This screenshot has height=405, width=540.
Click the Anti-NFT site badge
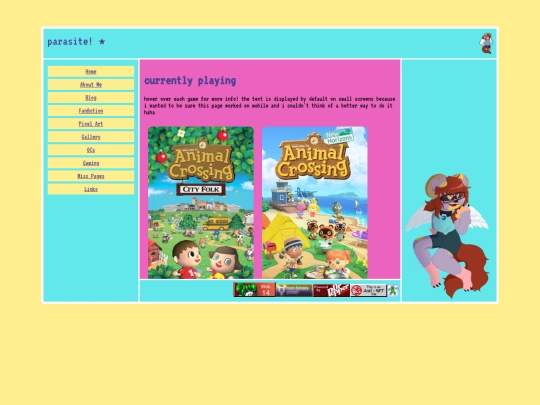[368, 290]
